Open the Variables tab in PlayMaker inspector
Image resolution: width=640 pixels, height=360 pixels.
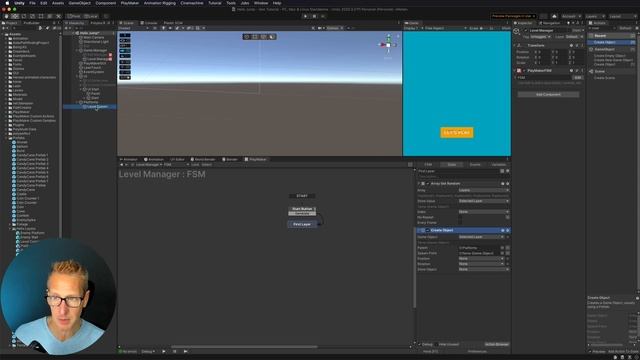pos(498,164)
